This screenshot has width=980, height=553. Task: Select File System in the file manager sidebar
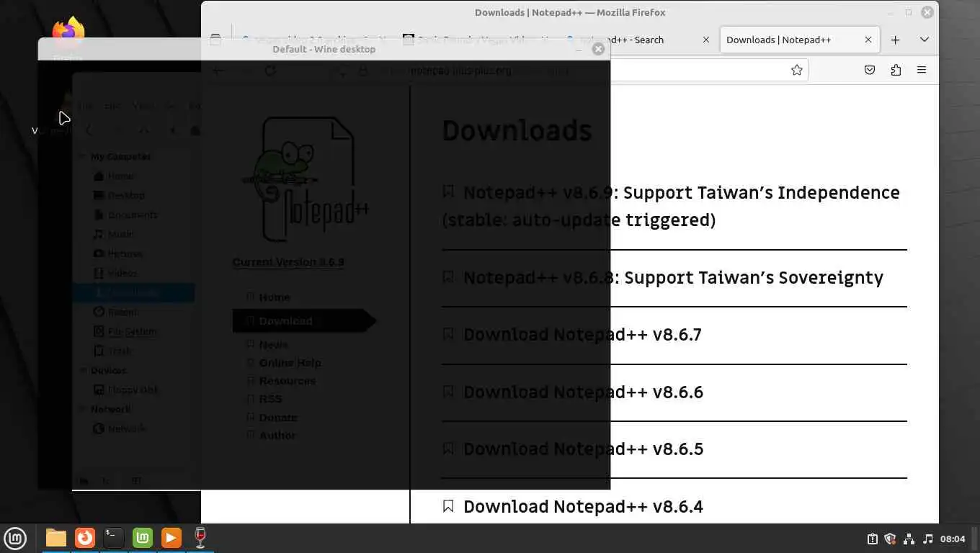click(x=133, y=331)
